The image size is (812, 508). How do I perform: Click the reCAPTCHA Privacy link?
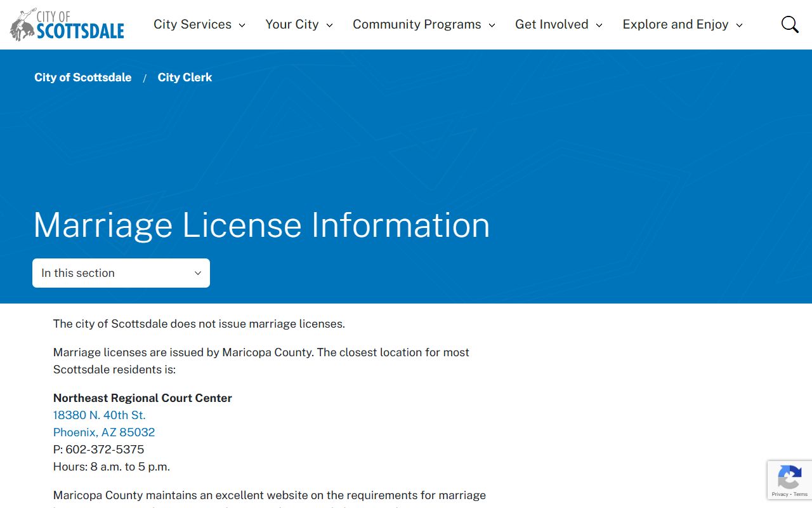point(780,494)
